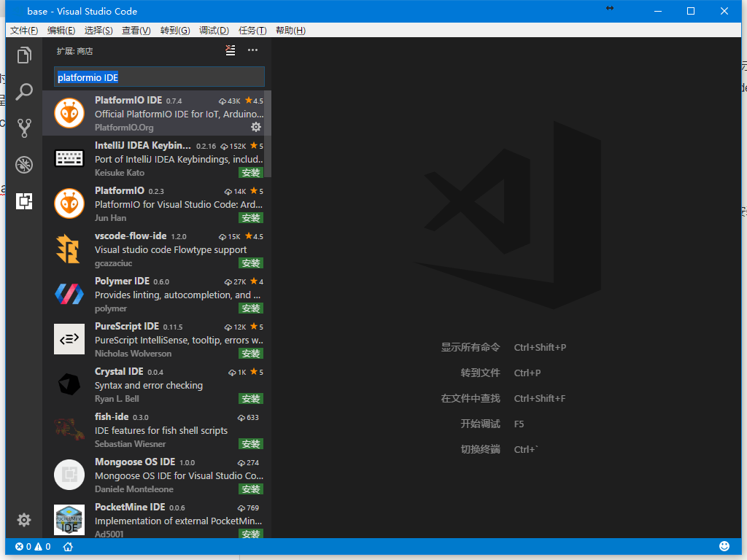The image size is (747, 560).
Task: Open PlatformIO Home via the house status bar icon
Action: pos(67,545)
